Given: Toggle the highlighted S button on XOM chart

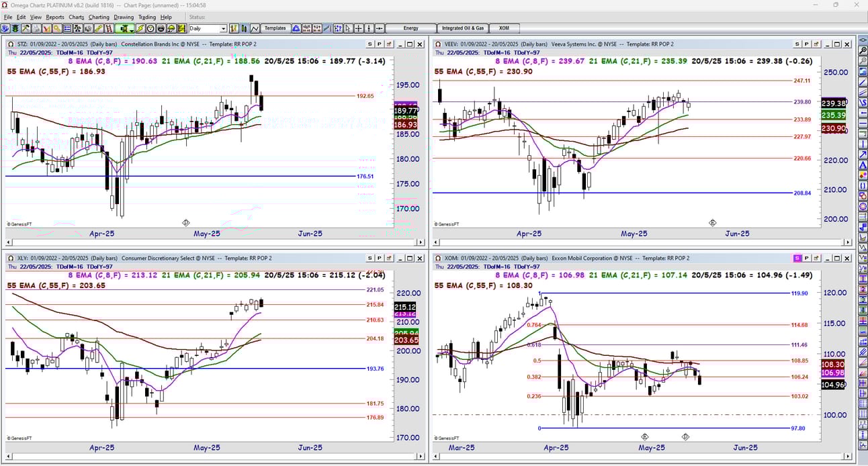Looking at the screenshot, I should tap(797, 258).
